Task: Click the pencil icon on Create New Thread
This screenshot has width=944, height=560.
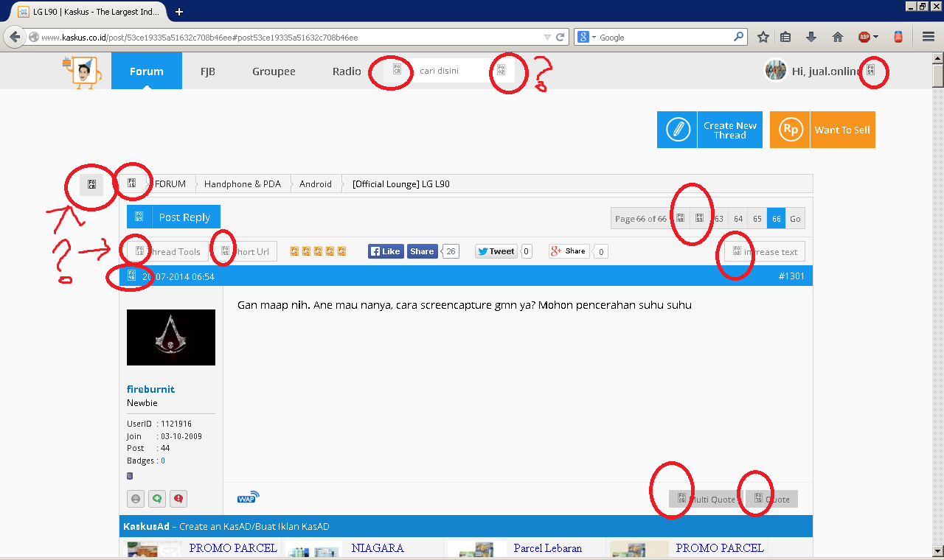Action: click(x=677, y=130)
